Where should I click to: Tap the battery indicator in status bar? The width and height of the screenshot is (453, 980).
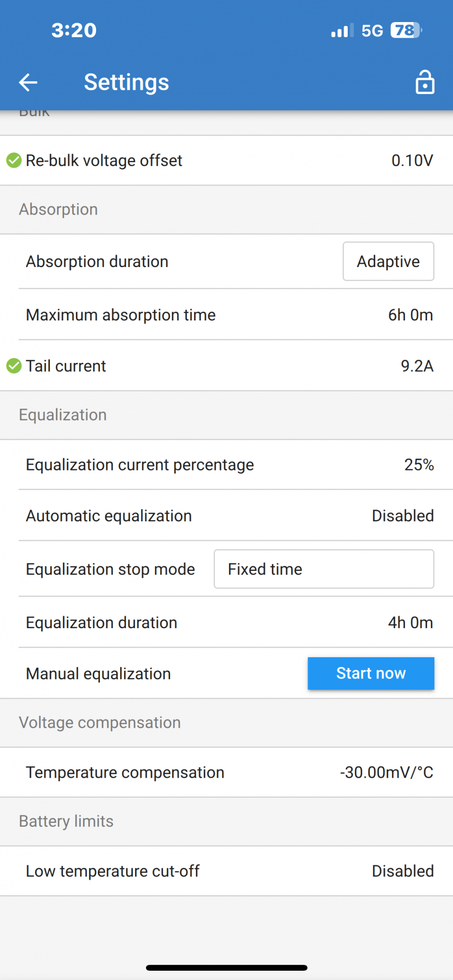pos(406,30)
